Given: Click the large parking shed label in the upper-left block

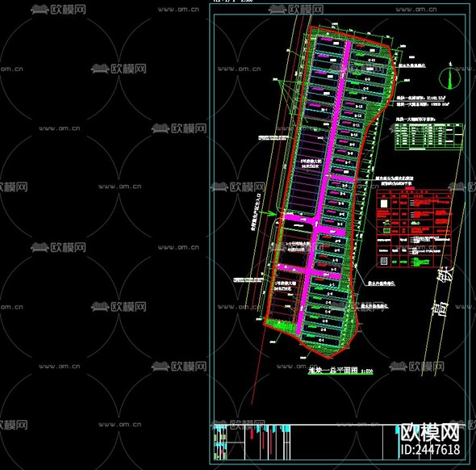Looking at the screenshot, I should coord(311,163).
